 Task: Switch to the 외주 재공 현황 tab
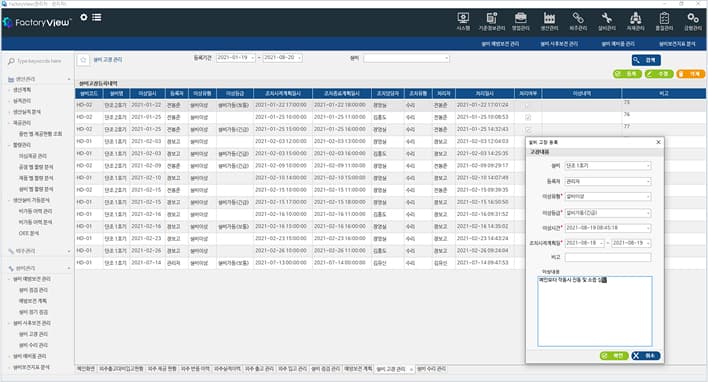[162, 369]
